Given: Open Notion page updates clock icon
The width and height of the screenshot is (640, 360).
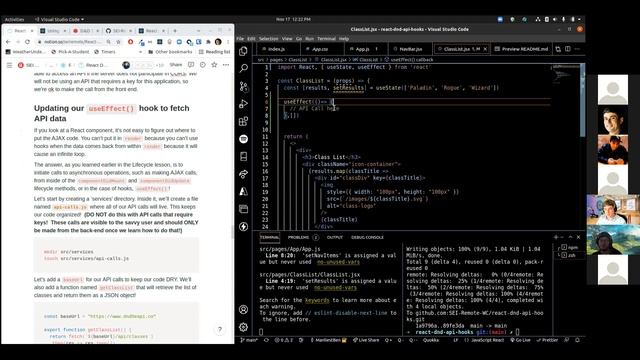Looking at the screenshot, I should (x=203, y=65).
